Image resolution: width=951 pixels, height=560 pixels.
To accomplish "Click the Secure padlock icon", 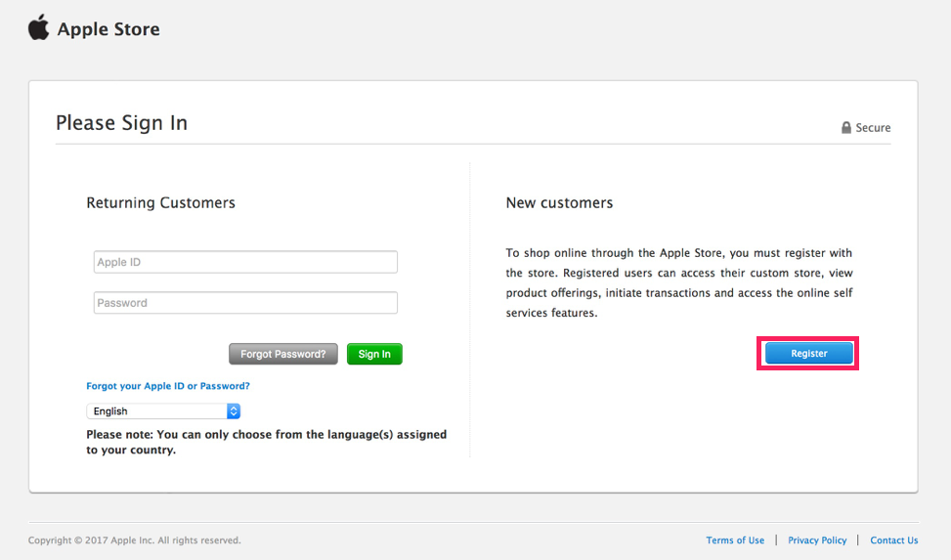I will coord(846,128).
